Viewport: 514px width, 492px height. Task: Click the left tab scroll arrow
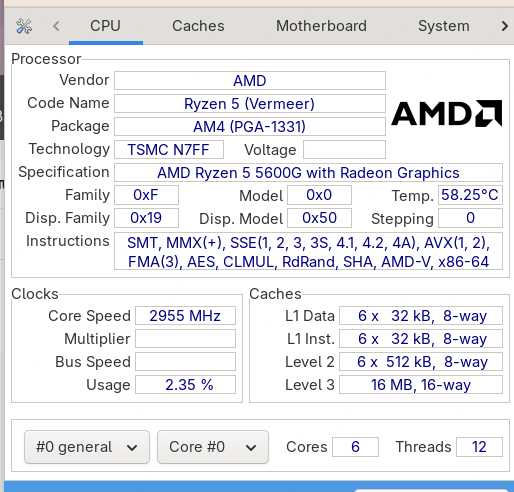click(x=56, y=26)
